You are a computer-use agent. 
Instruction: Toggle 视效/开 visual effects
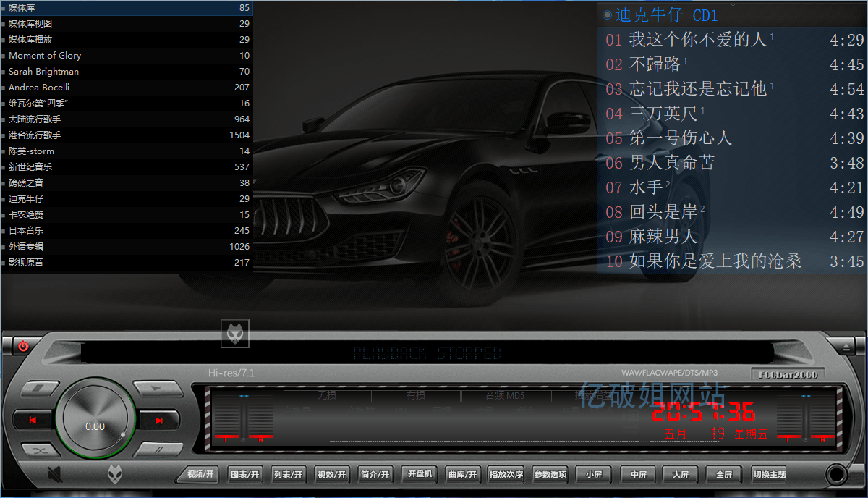pos(332,474)
